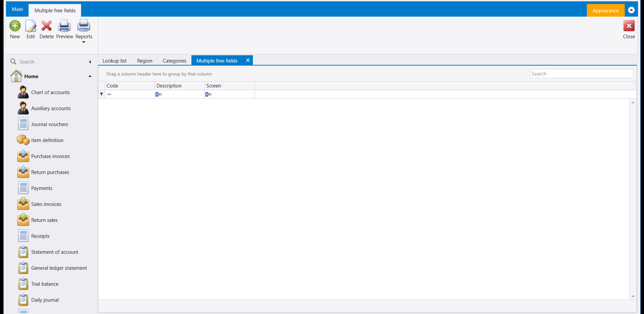The width and height of the screenshot is (644, 314).
Task: Click the red Delete icon
Action: 47,26
